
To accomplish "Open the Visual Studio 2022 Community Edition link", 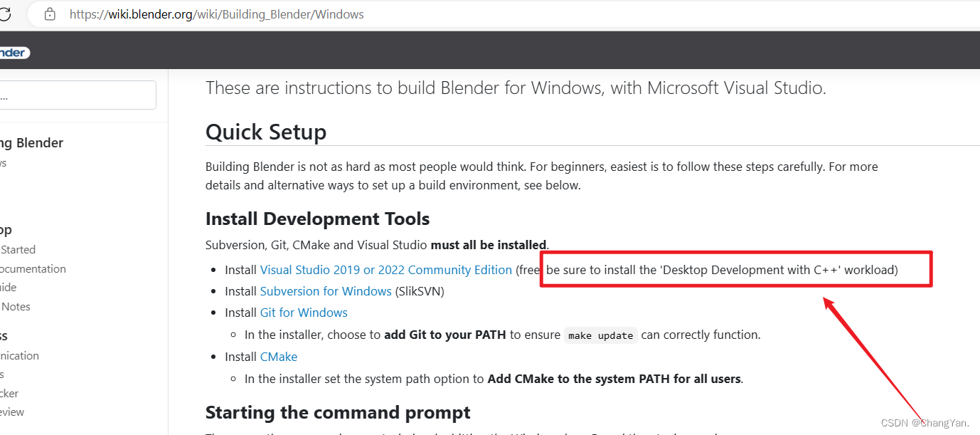I will tap(385, 270).
